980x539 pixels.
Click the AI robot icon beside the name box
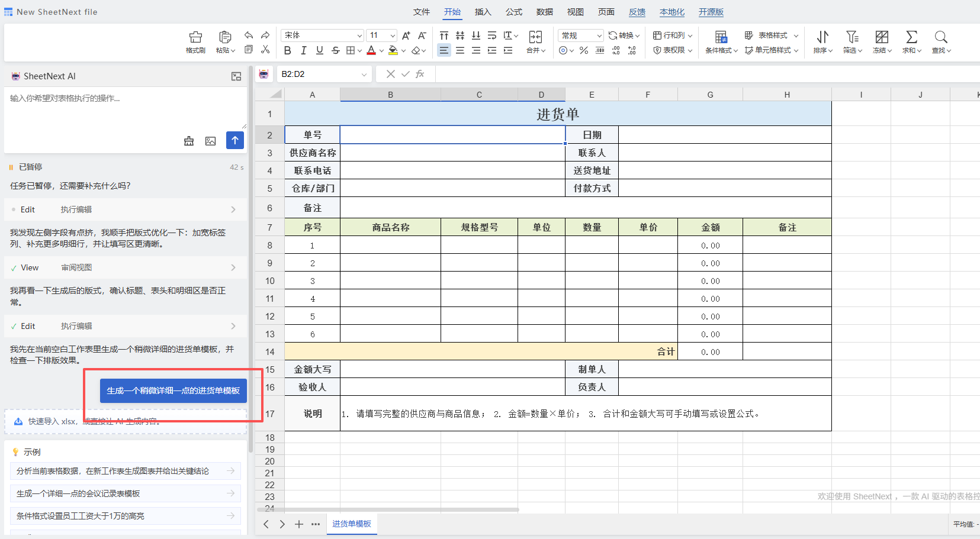(264, 74)
